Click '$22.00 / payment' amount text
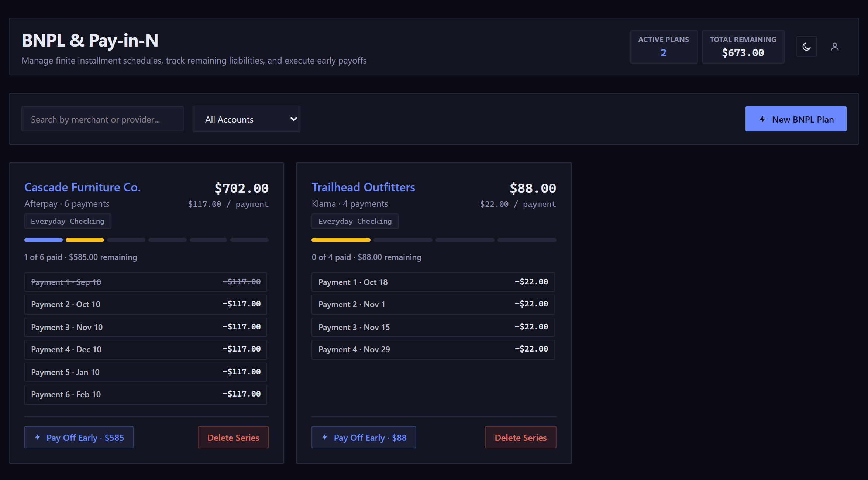 [518, 204]
